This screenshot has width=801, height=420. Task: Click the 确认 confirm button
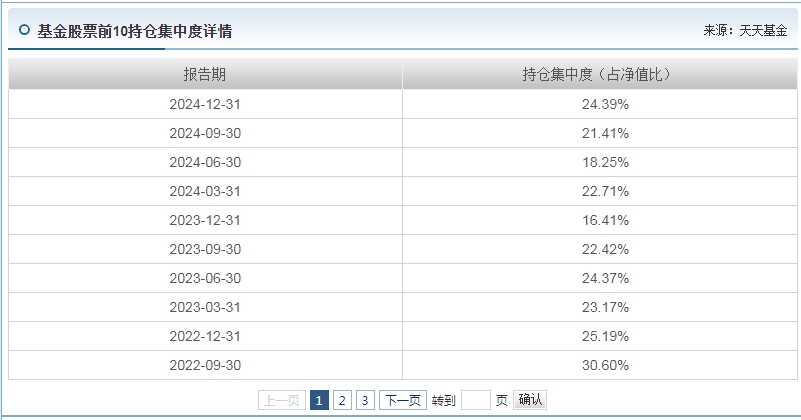530,400
